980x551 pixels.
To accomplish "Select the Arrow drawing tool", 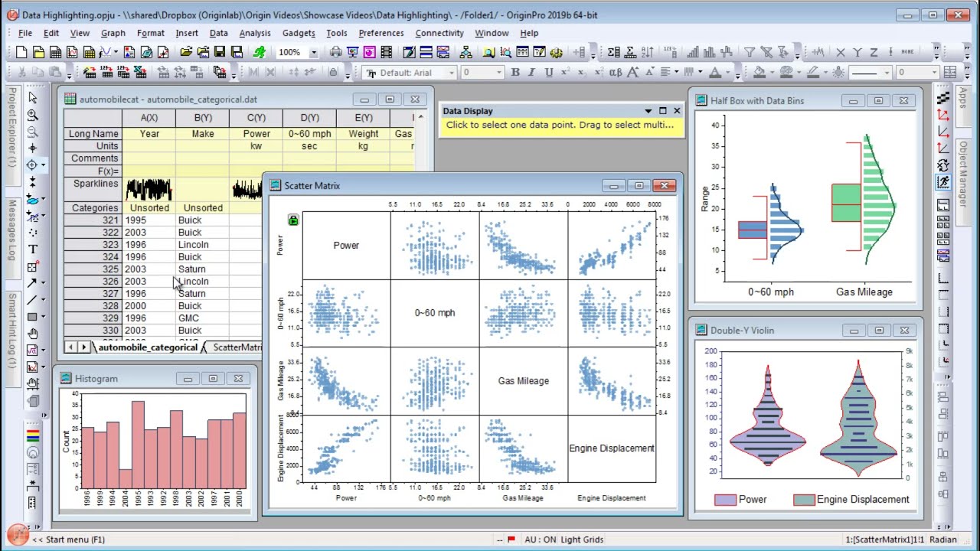I will pos(32,283).
